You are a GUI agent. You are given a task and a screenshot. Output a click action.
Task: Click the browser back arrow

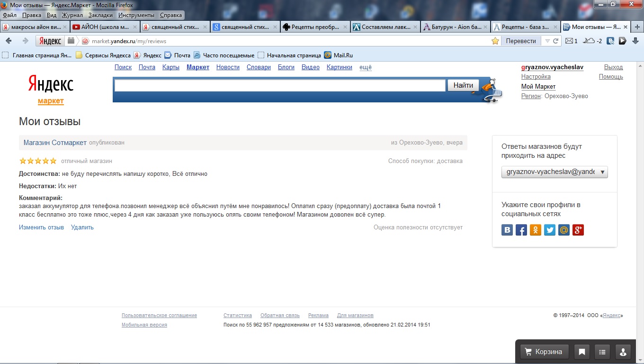pyautogui.click(x=9, y=41)
